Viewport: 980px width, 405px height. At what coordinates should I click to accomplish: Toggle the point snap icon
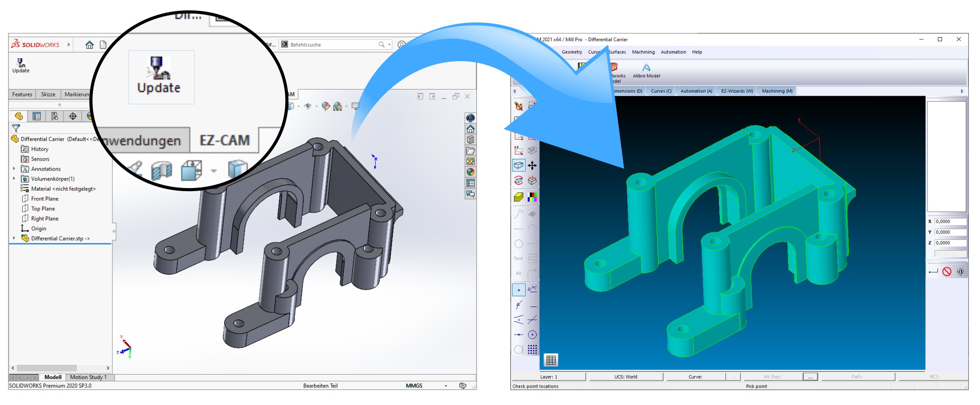click(x=518, y=290)
